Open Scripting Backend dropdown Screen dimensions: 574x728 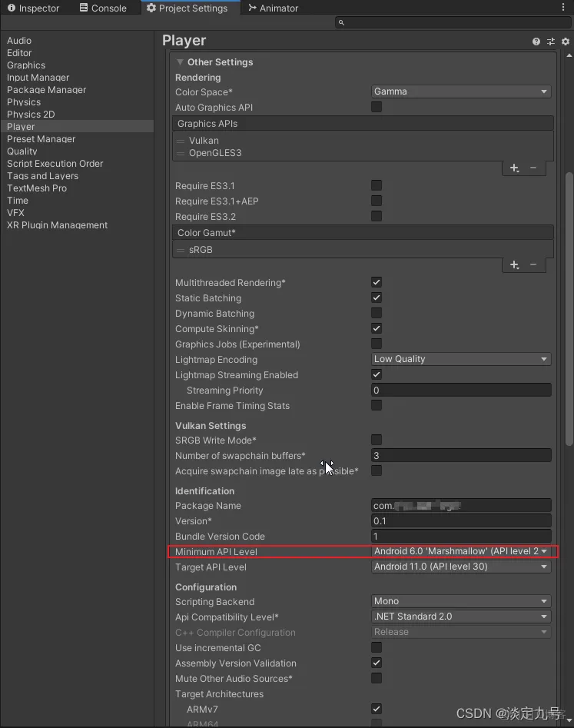pyautogui.click(x=461, y=601)
